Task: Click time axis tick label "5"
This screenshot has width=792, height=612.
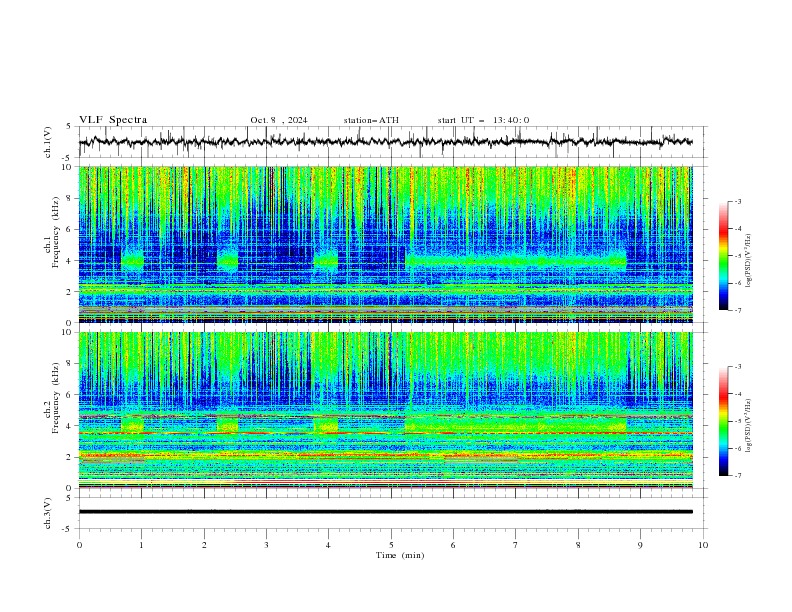Action: 391,545
